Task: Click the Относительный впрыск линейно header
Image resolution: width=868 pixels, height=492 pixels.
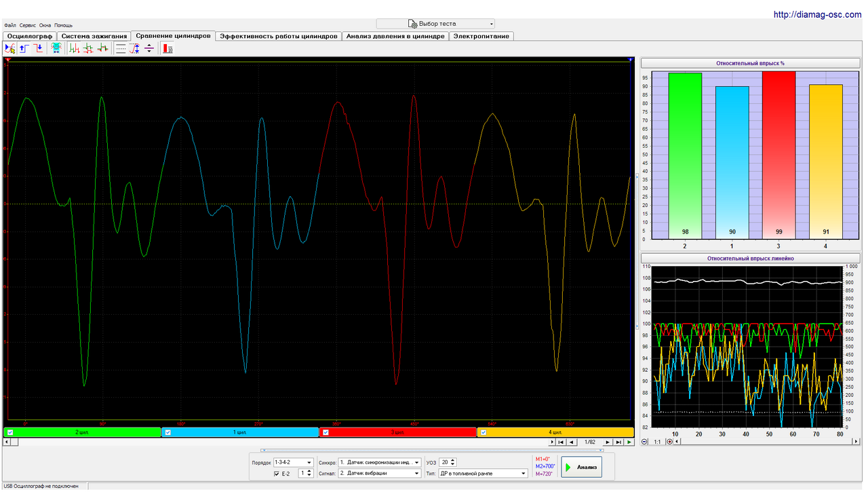Action: pyautogui.click(x=750, y=258)
